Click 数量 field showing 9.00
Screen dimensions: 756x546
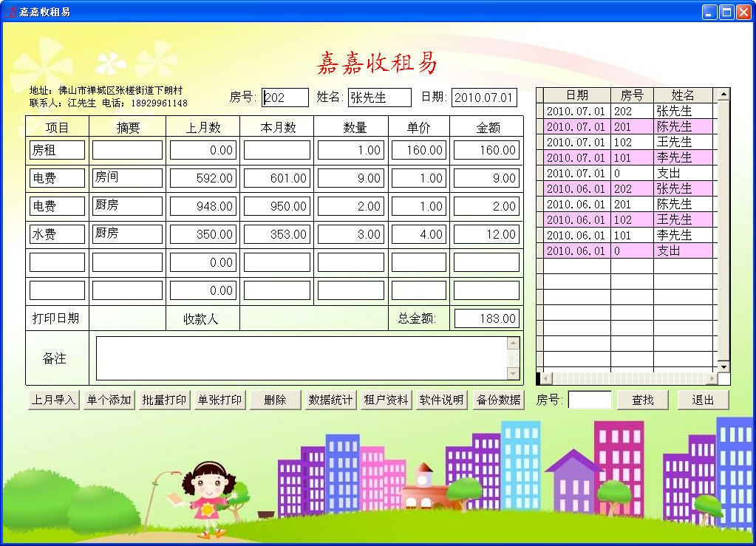pos(351,178)
